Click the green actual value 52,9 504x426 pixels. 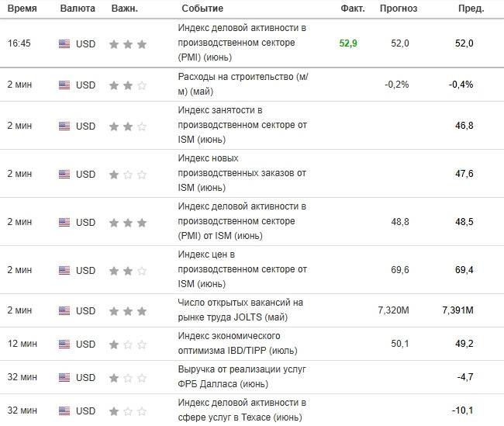click(348, 43)
